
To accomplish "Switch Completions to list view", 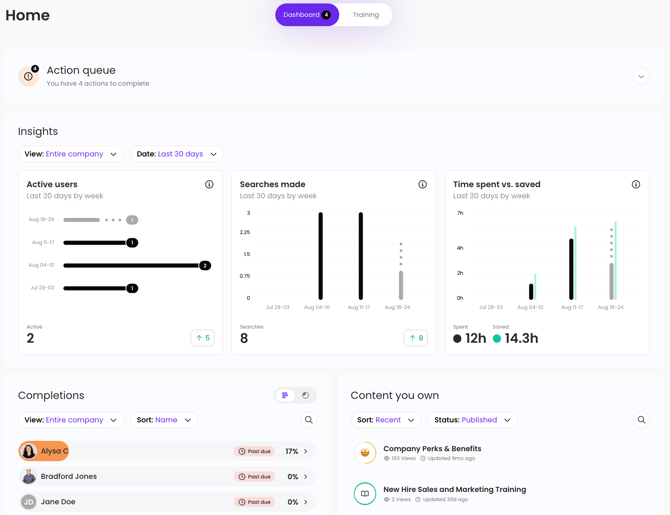I will 285,396.
